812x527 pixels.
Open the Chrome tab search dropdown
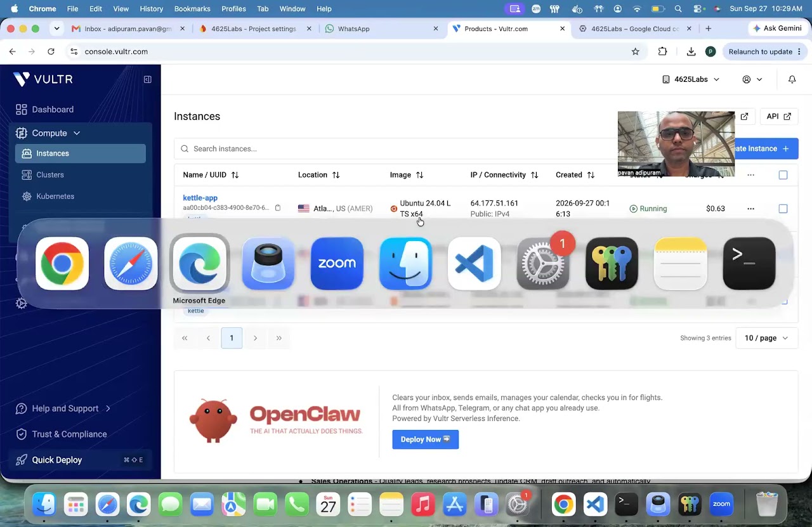point(57,29)
